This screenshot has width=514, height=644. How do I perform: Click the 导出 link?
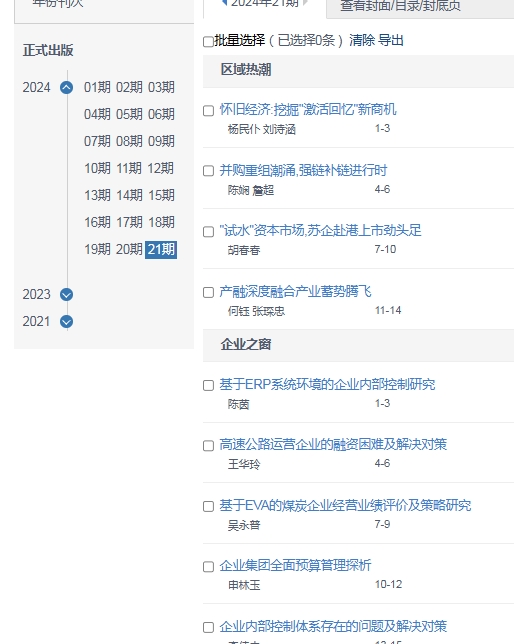tap(391, 40)
